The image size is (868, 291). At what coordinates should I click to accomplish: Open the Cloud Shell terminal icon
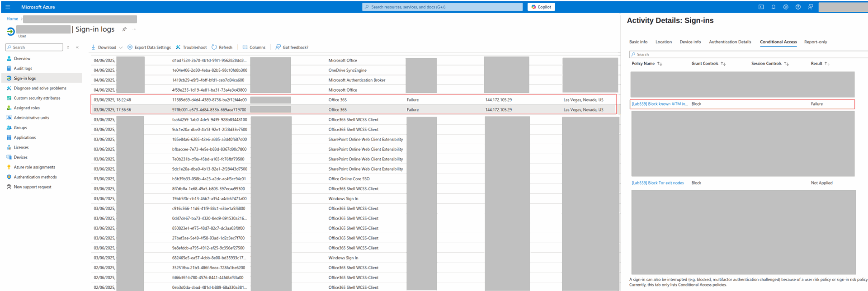(761, 7)
